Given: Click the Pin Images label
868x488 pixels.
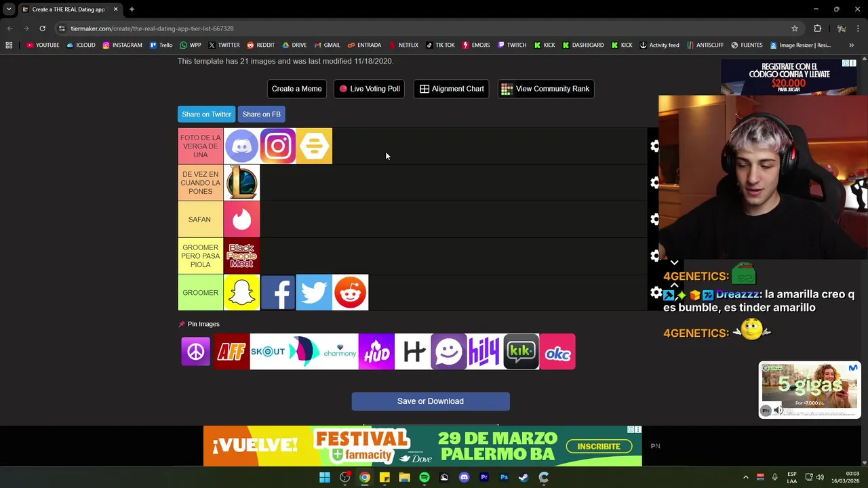Looking at the screenshot, I should (203, 324).
